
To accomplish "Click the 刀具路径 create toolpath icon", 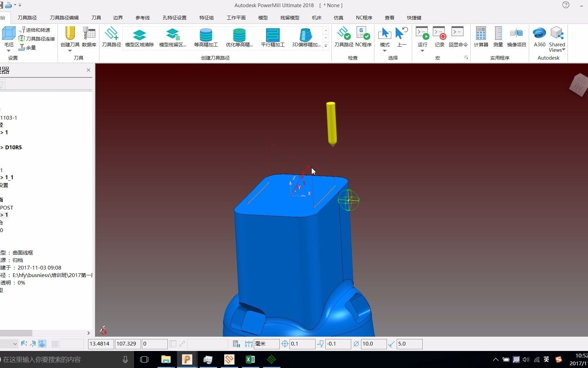I will click(x=112, y=33).
